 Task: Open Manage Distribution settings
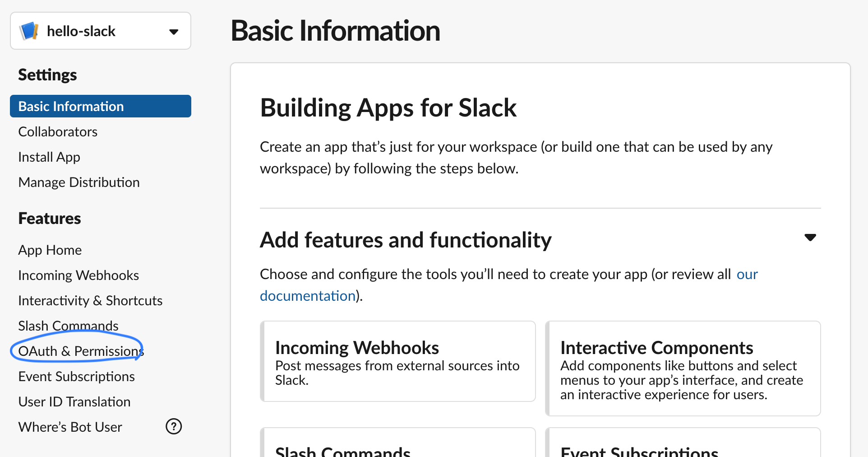tap(79, 182)
